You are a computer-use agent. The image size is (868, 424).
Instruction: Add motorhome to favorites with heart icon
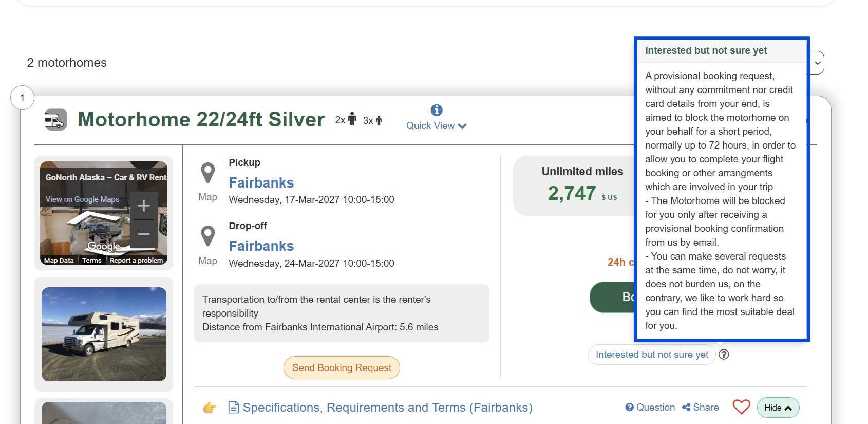pyautogui.click(x=741, y=408)
